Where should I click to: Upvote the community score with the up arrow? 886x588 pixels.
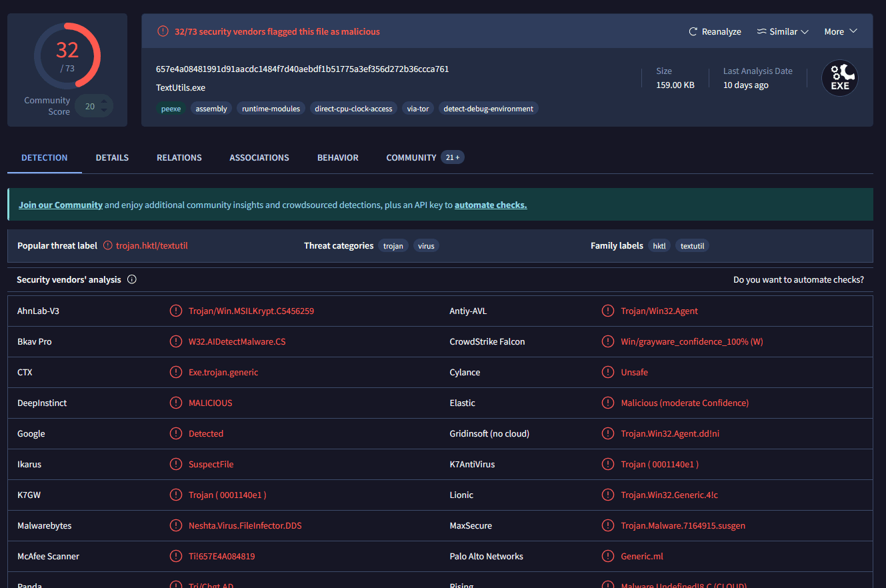104,100
